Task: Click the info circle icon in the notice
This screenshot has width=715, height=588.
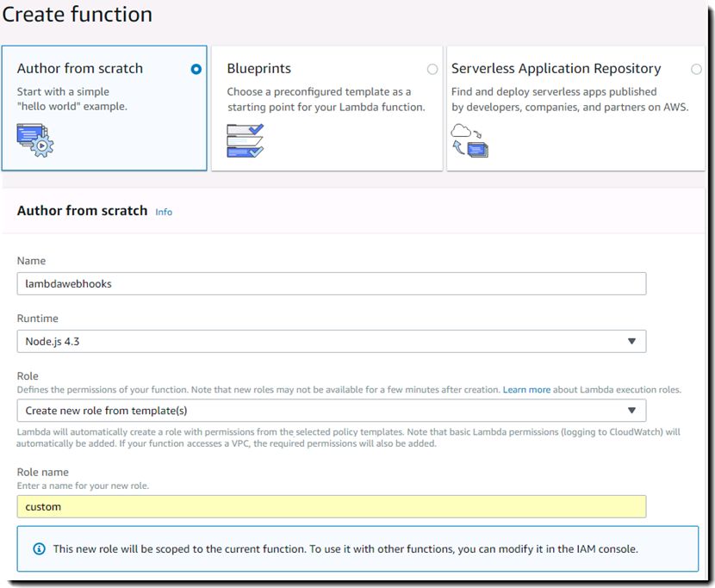Action: [40, 548]
